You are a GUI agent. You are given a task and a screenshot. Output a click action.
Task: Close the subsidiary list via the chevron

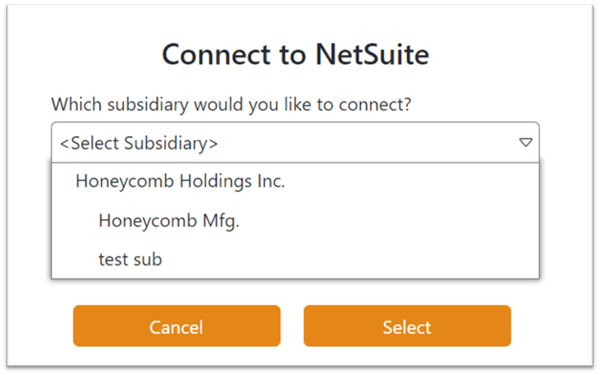coord(526,143)
